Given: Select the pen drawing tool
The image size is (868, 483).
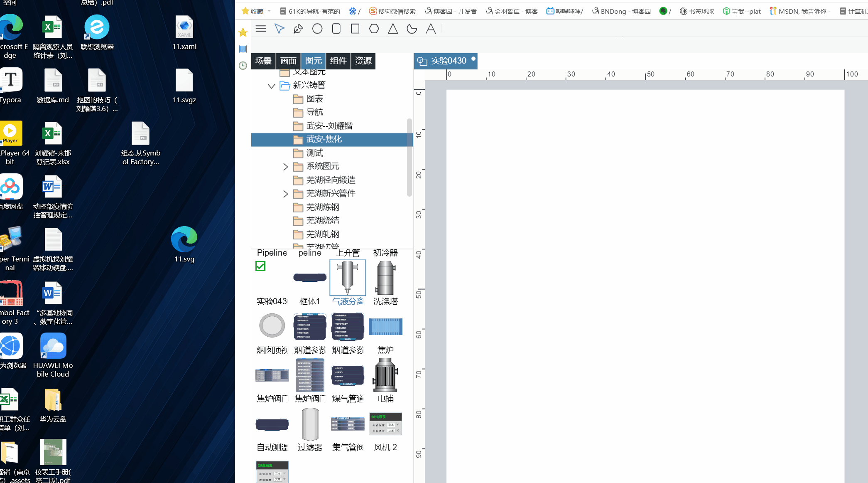Looking at the screenshot, I should (x=298, y=29).
